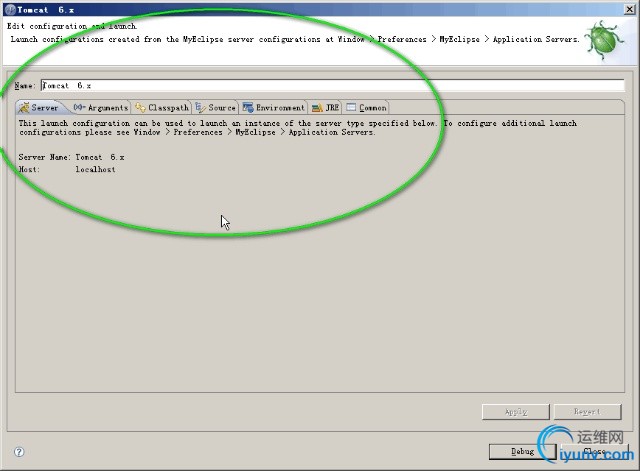The image size is (640, 471).
Task: Click the 'Edit configuration and launch' heading
Action: (72, 26)
